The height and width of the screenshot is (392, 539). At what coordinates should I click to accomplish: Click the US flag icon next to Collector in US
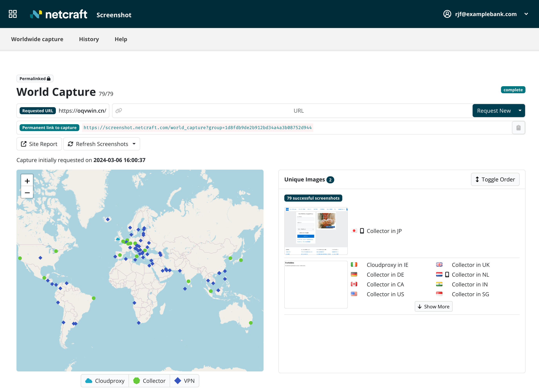coord(354,294)
